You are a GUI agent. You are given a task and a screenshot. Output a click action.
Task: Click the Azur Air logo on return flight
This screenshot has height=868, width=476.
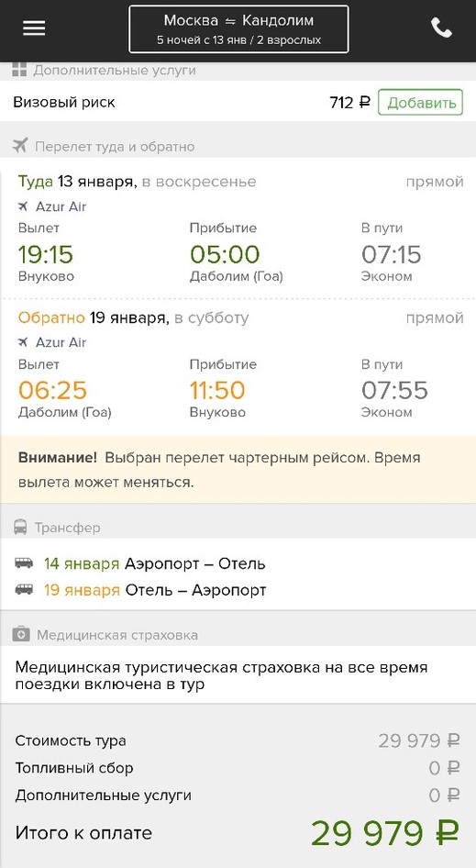[23, 342]
